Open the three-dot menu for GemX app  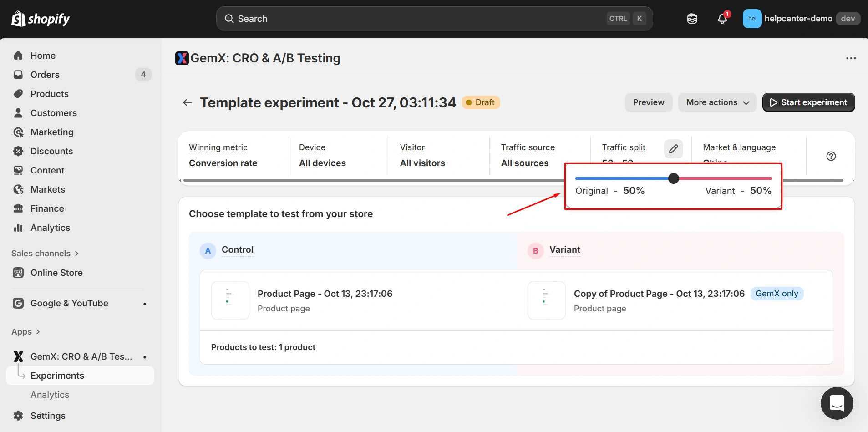tap(851, 58)
